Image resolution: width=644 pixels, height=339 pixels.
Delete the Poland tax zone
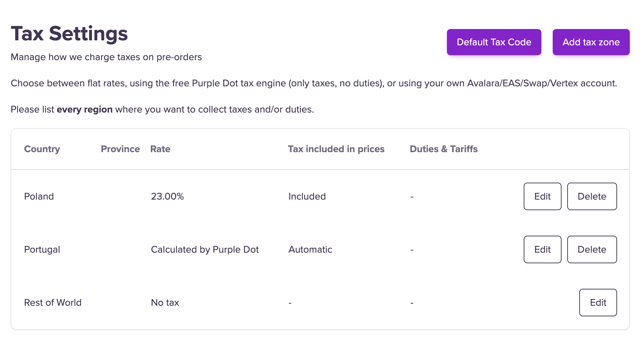click(592, 196)
